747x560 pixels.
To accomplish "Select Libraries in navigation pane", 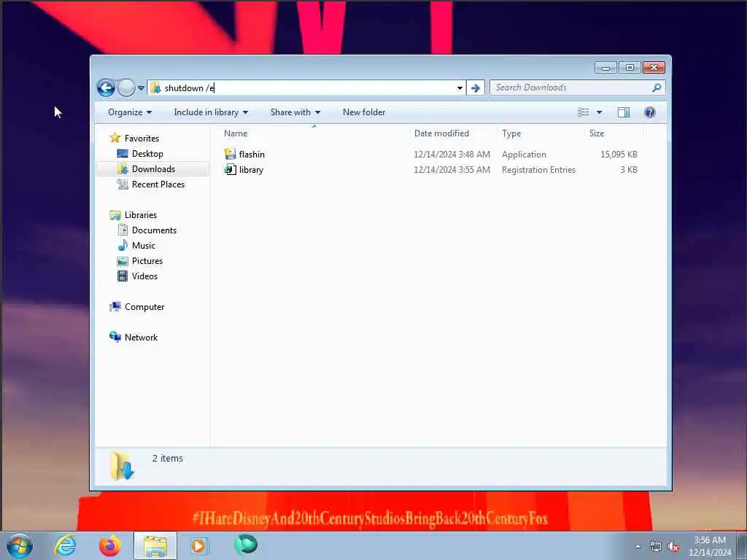I will coord(141,215).
